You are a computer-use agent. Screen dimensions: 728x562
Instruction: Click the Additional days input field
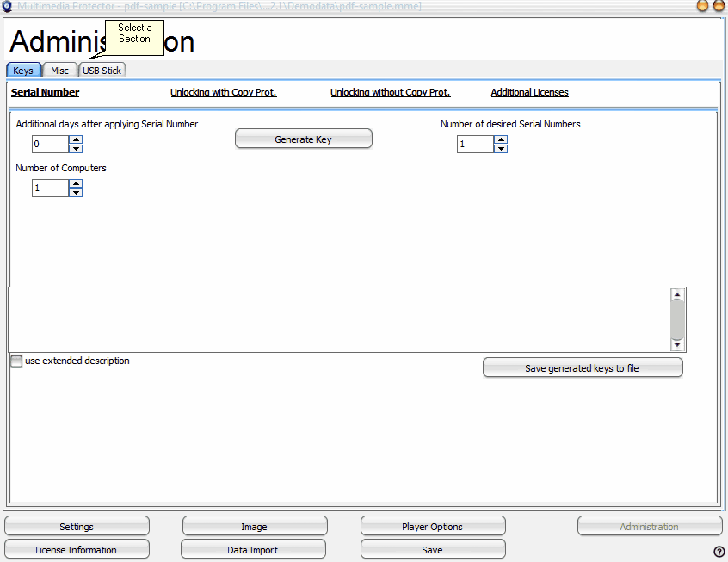(50, 145)
